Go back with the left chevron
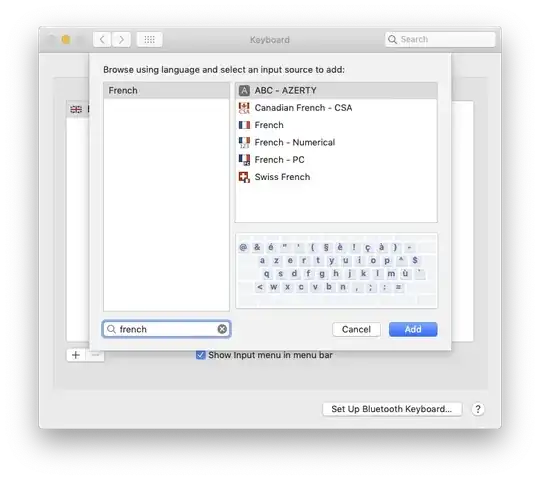 coord(102,40)
